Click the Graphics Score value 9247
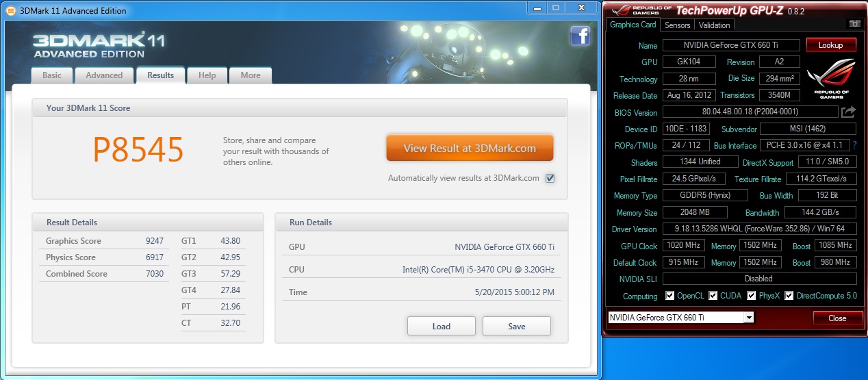The image size is (868, 380). click(x=155, y=241)
